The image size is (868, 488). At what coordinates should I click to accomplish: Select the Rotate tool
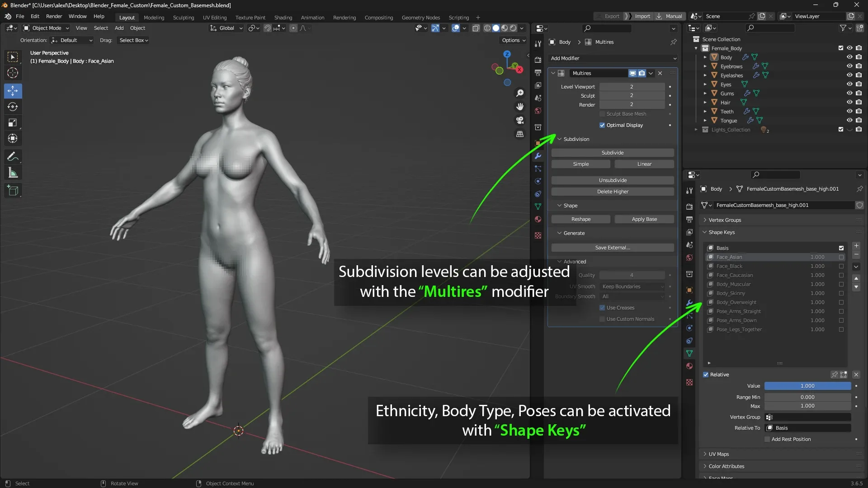click(13, 107)
